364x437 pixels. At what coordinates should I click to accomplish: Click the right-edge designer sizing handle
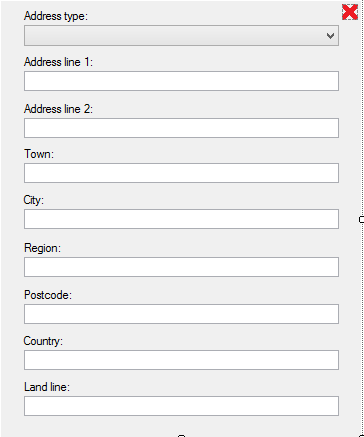click(362, 219)
